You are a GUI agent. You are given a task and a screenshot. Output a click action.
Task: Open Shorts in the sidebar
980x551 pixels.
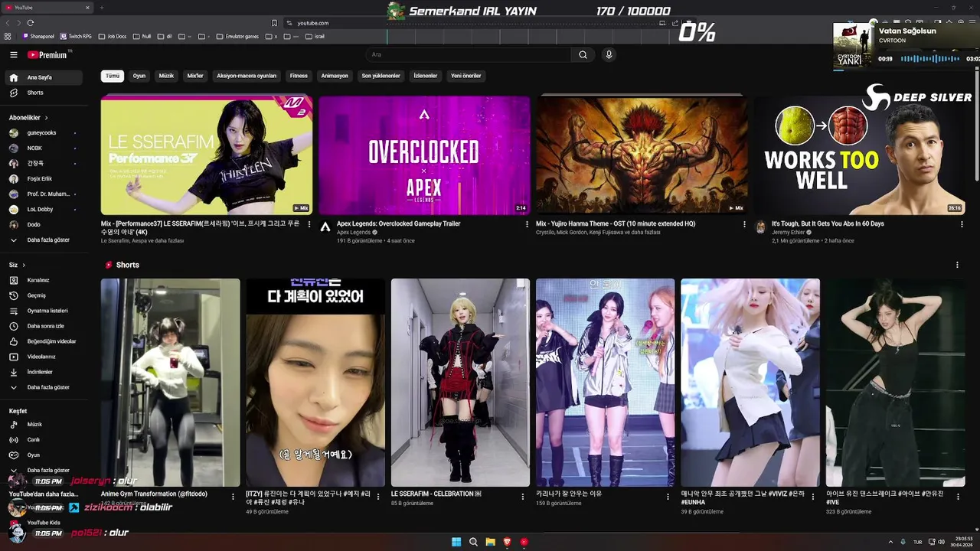tap(44, 93)
